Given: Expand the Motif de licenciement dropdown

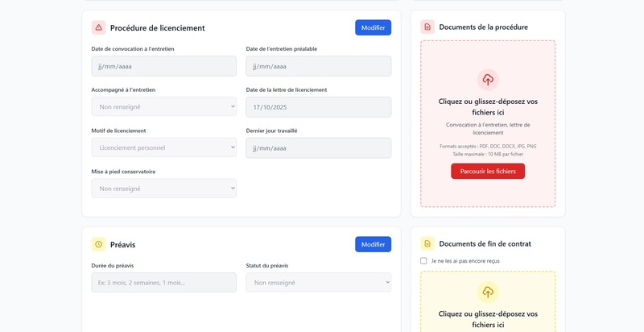Looking at the screenshot, I should [x=163, y=147].
